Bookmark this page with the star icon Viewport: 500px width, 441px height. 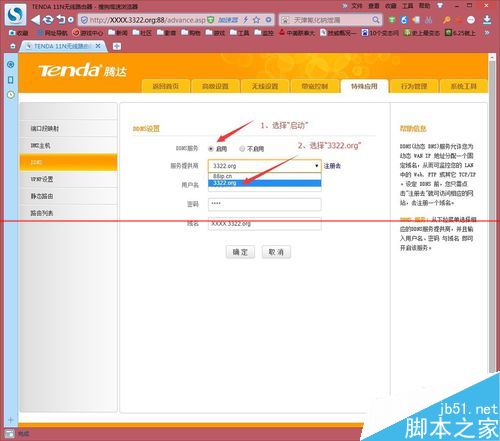(256, 20)
